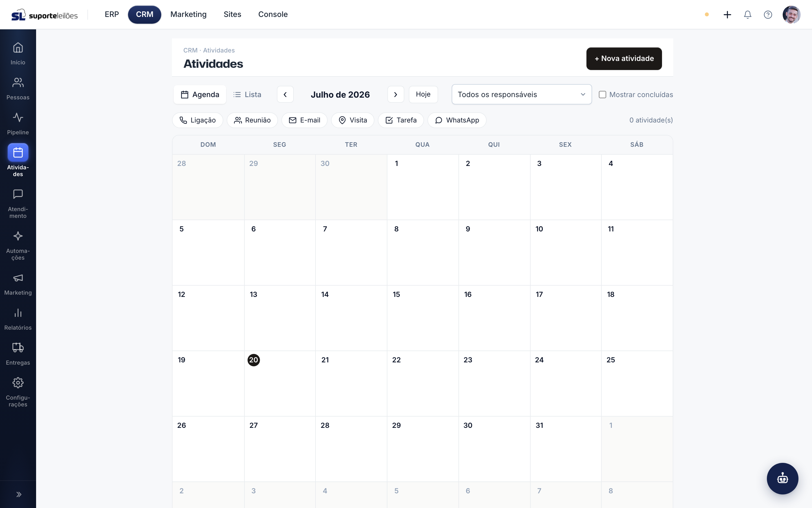
Task: Go to previous month with left chevron
Action: (285, 95)
